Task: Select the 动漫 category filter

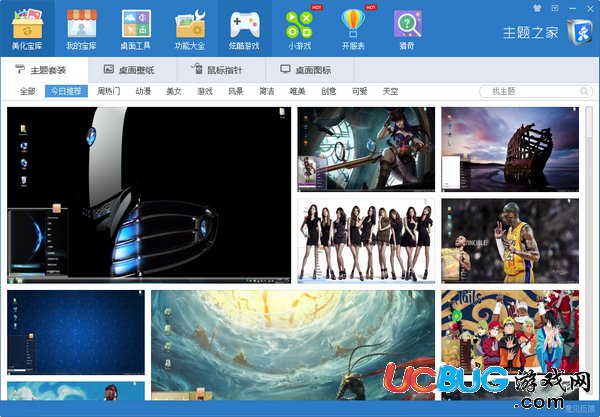Action: click(x=143, y=91)
